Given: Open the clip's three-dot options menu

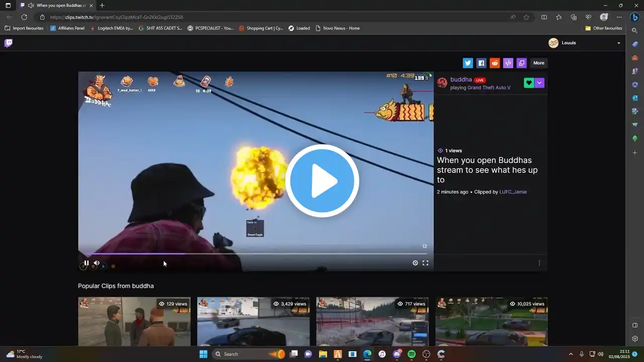Looking at the screenshot, I should click(x=539, y=263).
